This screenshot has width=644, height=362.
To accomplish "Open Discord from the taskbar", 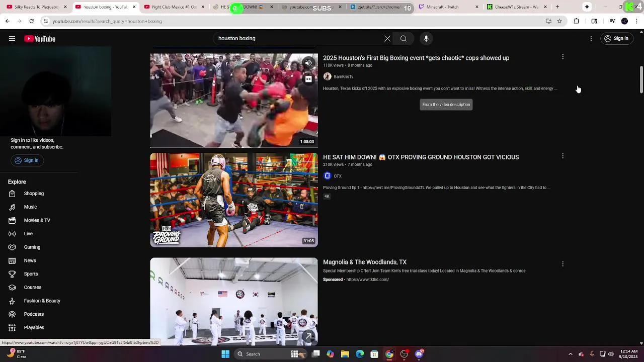I will point(419,354).
